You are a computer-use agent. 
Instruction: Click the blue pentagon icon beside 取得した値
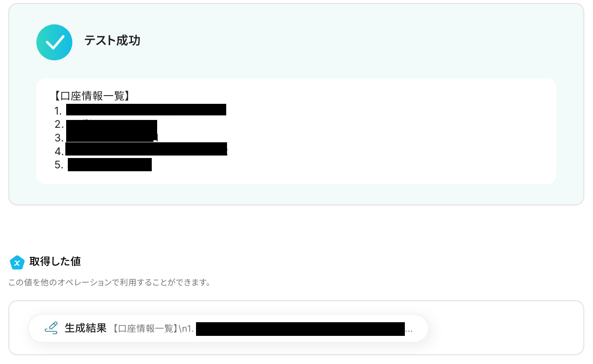[x=17, y=262]
